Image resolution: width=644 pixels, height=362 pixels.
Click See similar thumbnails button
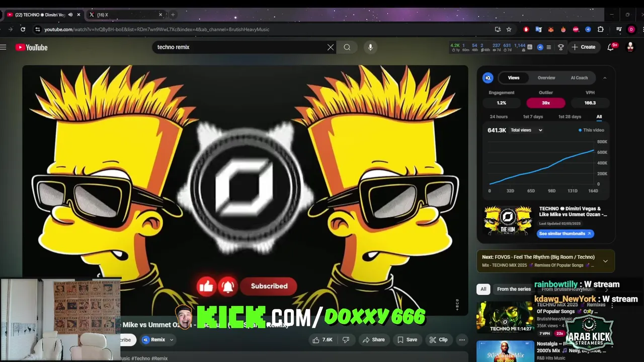[565, 234]
